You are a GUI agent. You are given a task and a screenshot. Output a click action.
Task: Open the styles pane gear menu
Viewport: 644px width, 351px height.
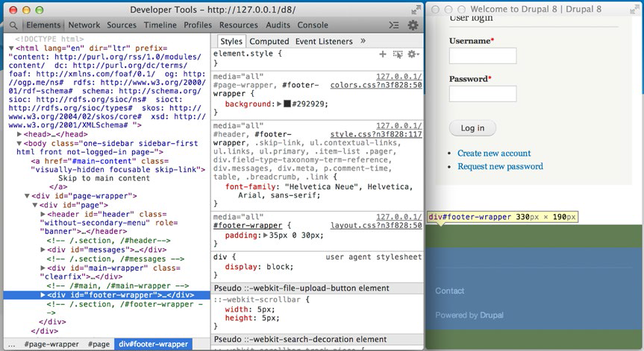pyautogui.click(x=413, y=54)
